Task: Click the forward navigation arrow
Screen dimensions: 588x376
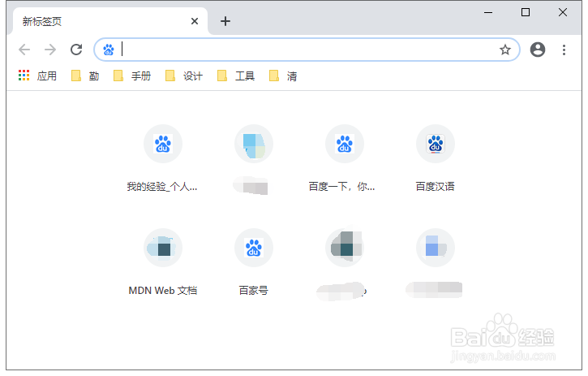Action: point(50,50)
